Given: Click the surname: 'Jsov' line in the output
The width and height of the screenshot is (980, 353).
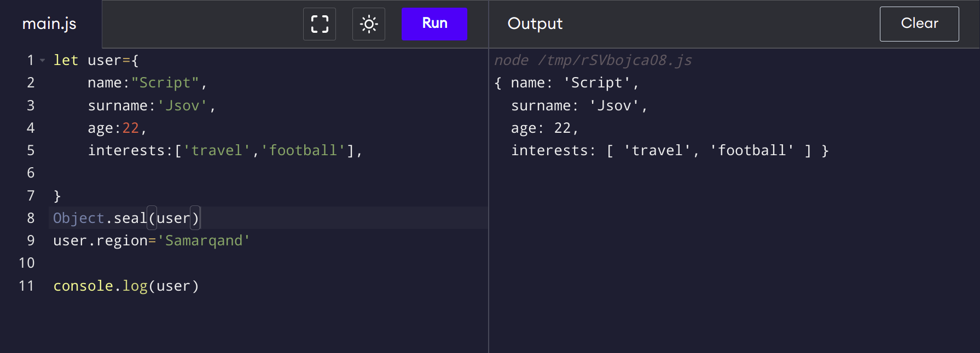Looking at the screenshot, I should tap(578, 105).
